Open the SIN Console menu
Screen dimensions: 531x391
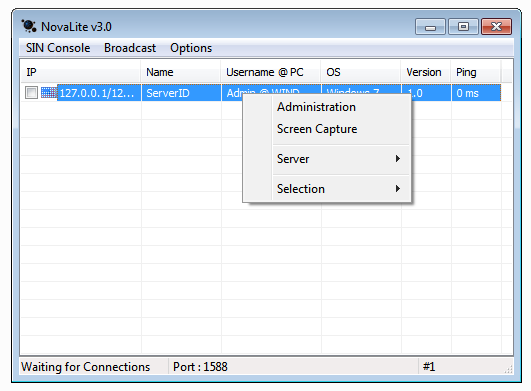58,48
